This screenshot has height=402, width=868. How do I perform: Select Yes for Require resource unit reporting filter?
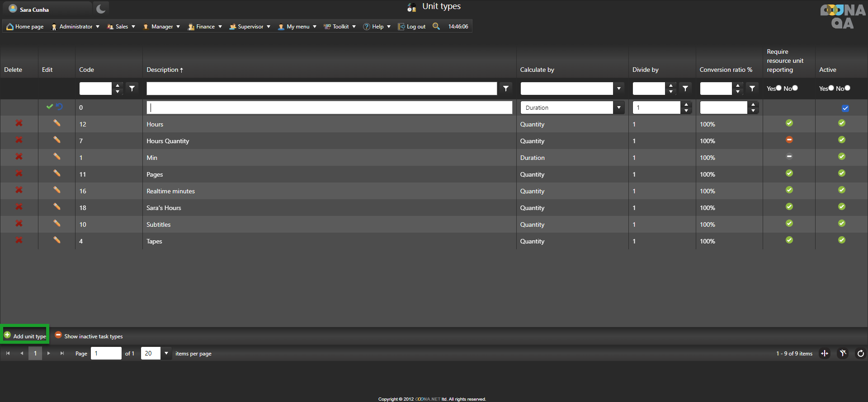pyautogui.click(x=778, y=88)
